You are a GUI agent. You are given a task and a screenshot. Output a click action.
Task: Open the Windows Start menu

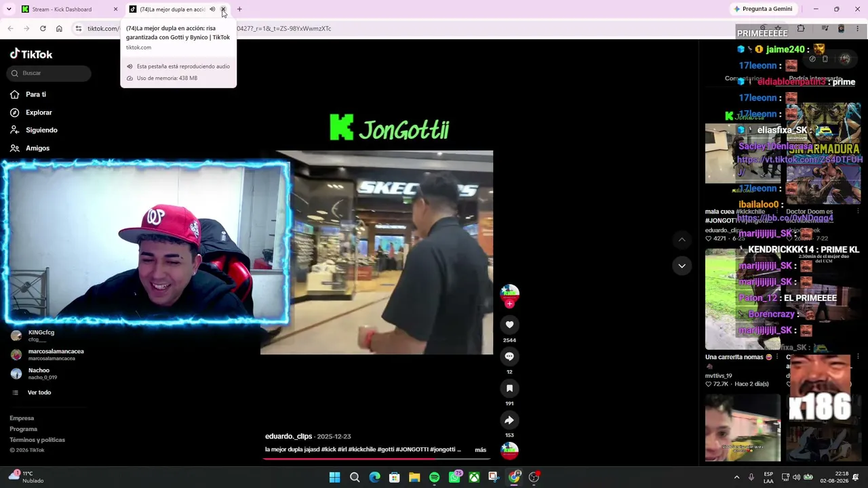(x=334, y=478)
